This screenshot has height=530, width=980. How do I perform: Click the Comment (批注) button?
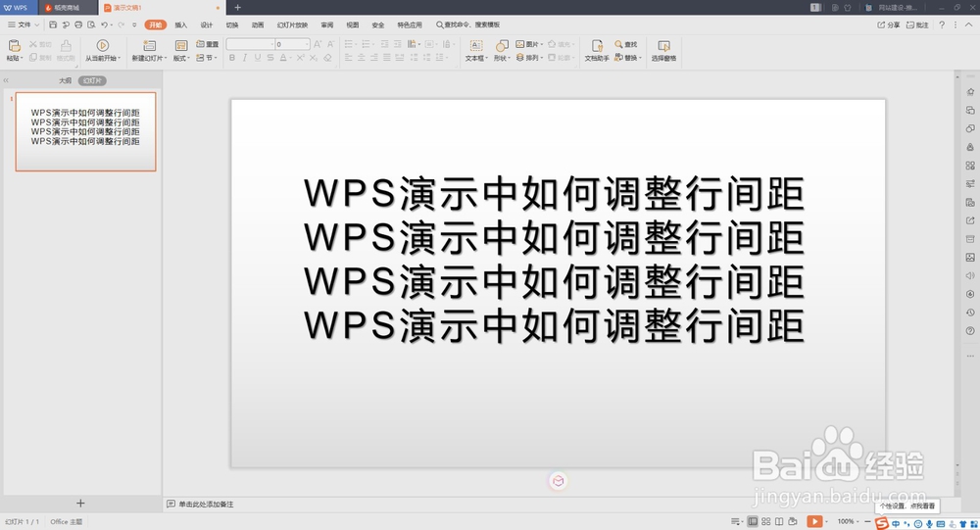pyautogui.click(x=917, y=25)
